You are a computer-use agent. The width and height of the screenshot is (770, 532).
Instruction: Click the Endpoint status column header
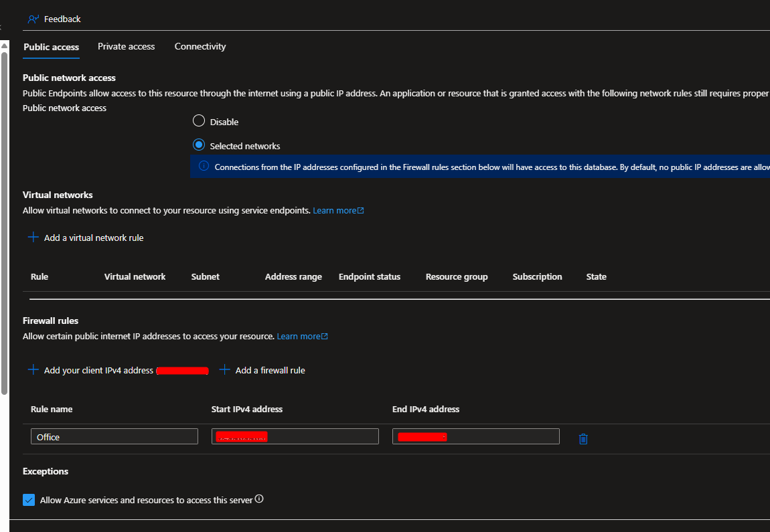click(370, 277)
